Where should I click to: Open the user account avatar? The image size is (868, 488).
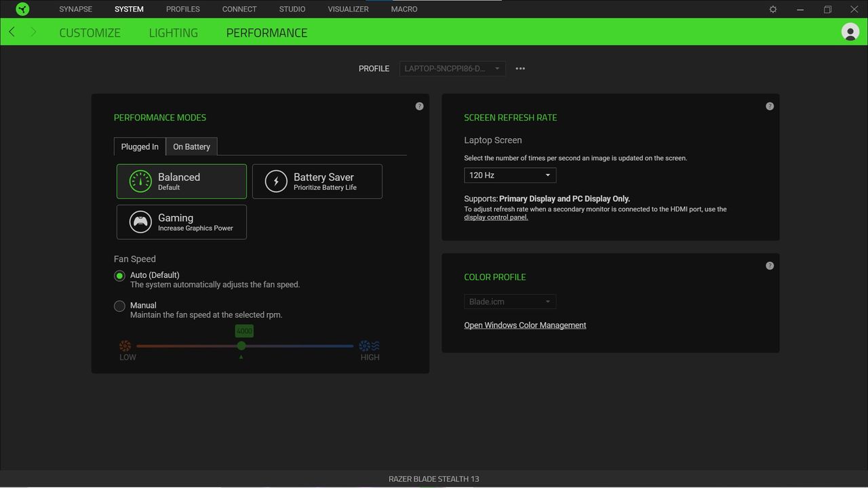850,32
